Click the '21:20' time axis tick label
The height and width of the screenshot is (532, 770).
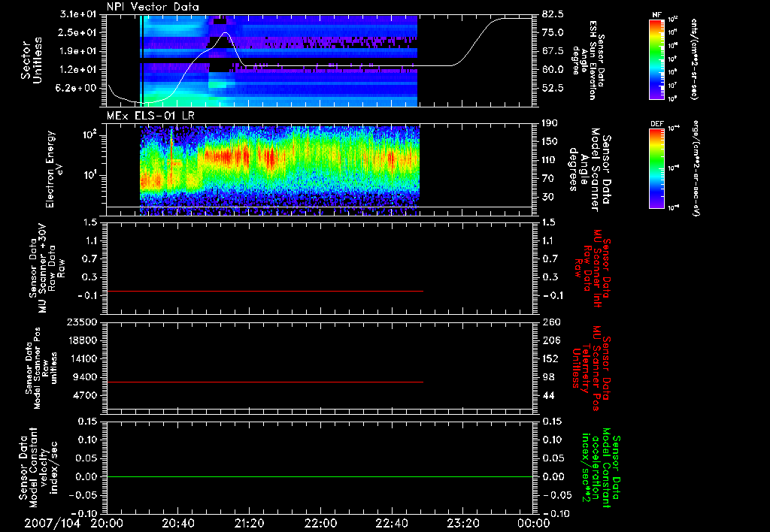pyautogui.click(x=249, y=524)
